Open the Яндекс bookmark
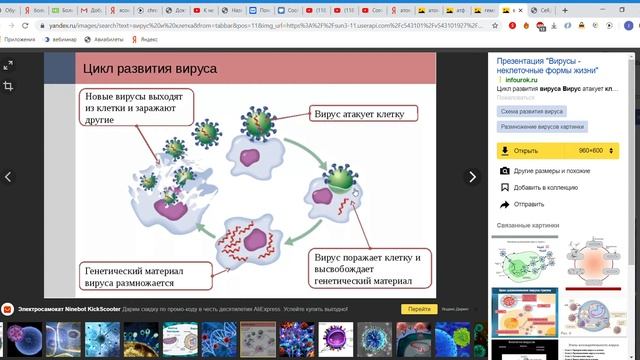Screen dimensions: 640x360 click(x=144, y=40)
